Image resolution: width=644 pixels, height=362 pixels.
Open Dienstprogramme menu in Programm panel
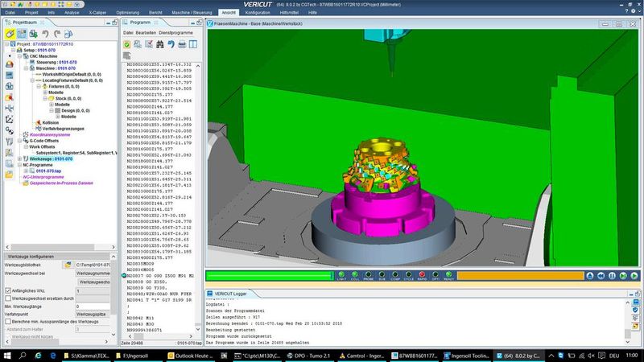[x=175, y=33]
